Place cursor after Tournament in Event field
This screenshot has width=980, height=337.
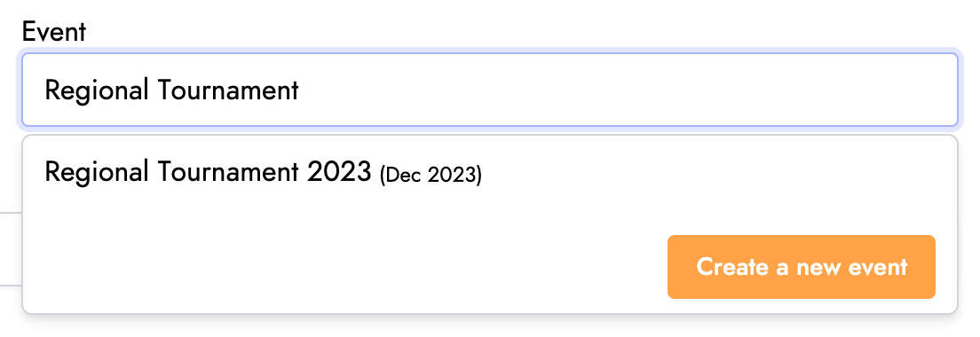pyautogui.click(x=300, y=91)
